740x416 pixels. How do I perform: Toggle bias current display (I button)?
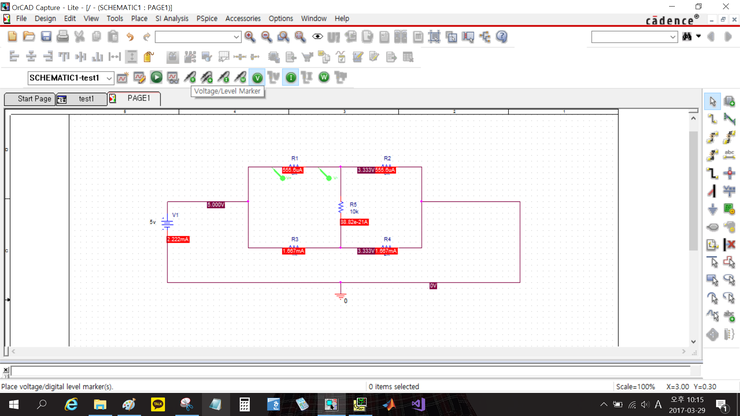click(x=291, y=77)
